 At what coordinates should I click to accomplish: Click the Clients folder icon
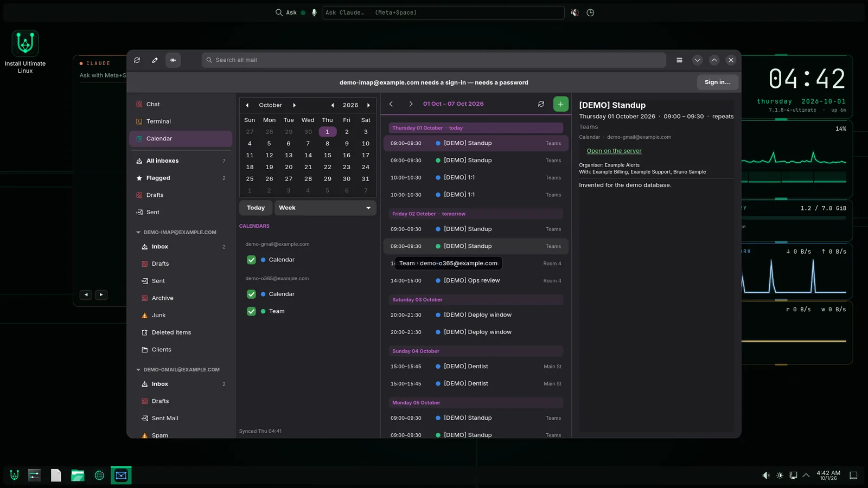[x=145, y=350]
